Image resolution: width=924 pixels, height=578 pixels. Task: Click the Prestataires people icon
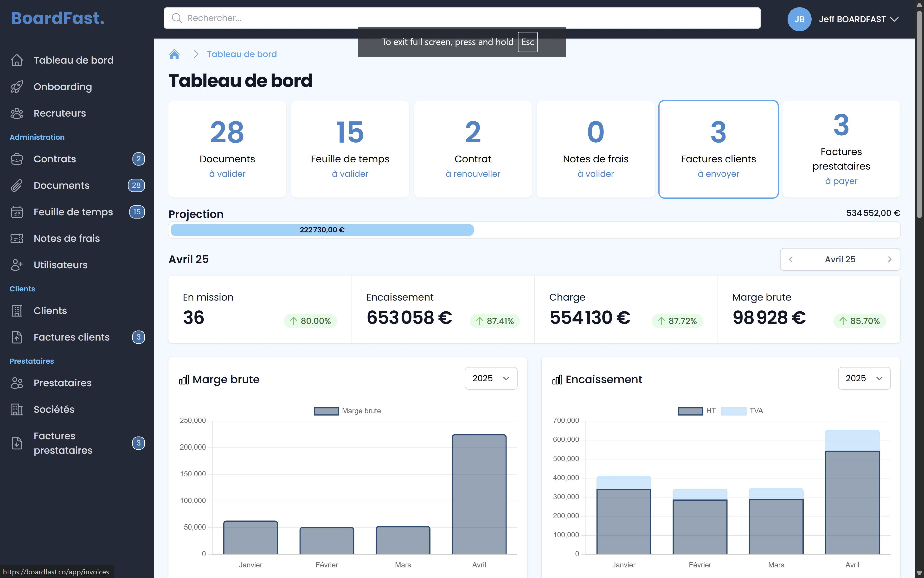[x=17, y=383]
